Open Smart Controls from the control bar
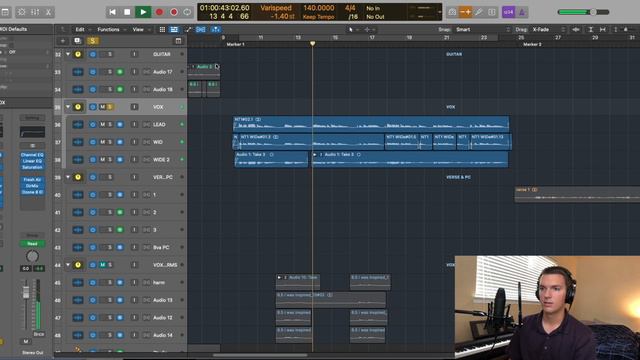Screen dimensions: 640x360 pos(21,12)
